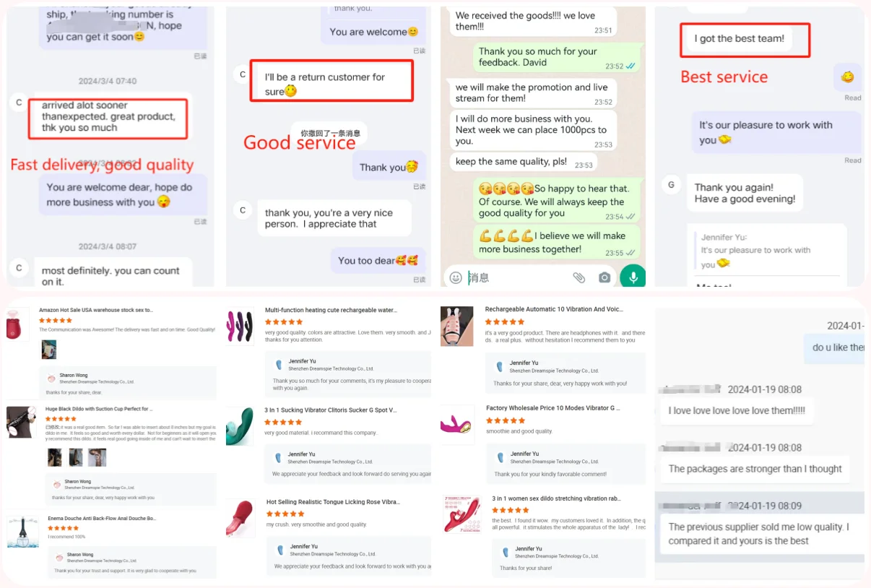Click the "G" avatar next to "Thank you again!"
The height and width of the screenshot is (588, 871).
click(x=672, y=185)
